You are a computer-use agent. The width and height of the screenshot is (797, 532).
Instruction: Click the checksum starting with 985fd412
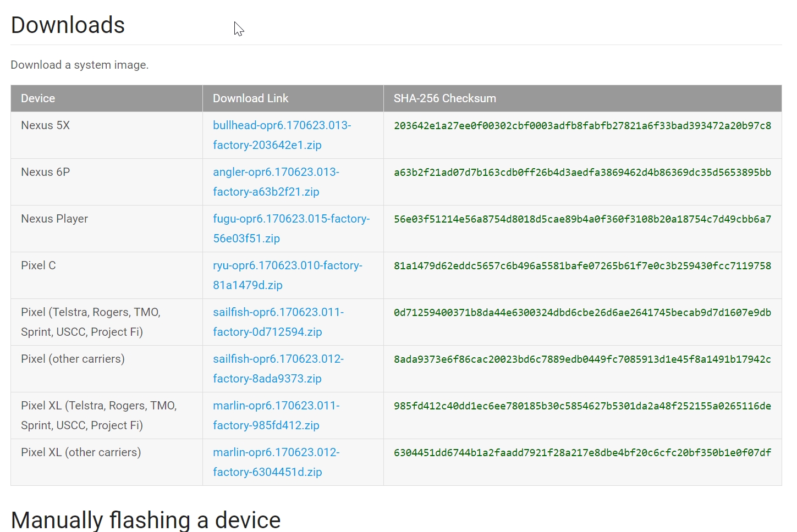click(582, 406)
